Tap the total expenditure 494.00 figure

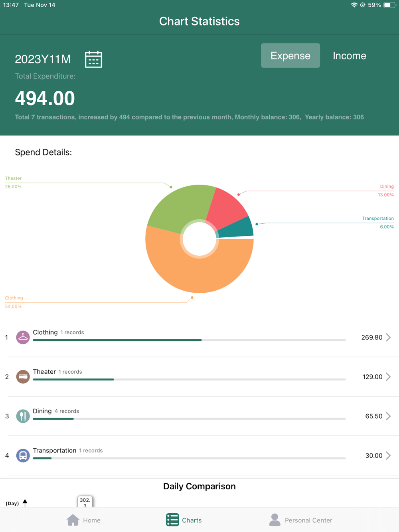click(45, 98)
